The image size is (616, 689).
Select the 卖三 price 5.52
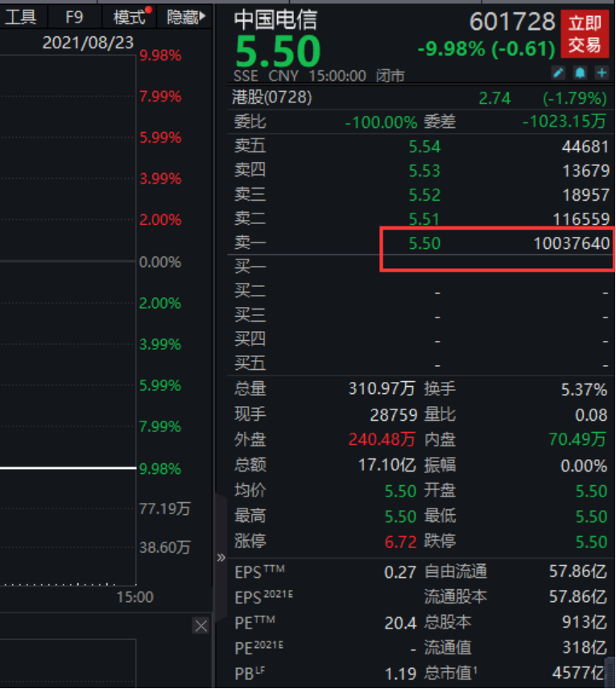coord(424,195)
